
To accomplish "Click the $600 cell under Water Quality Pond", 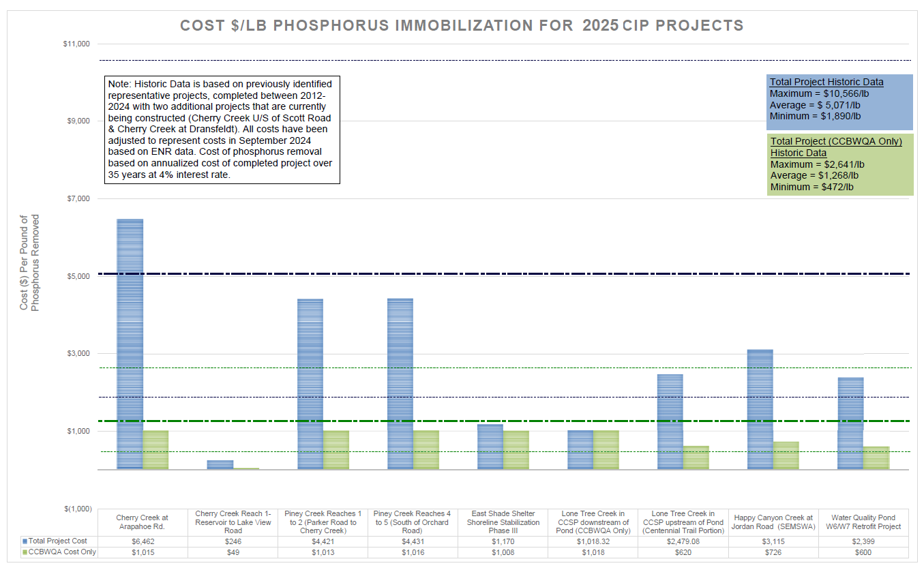I will [x=863, y=552].
